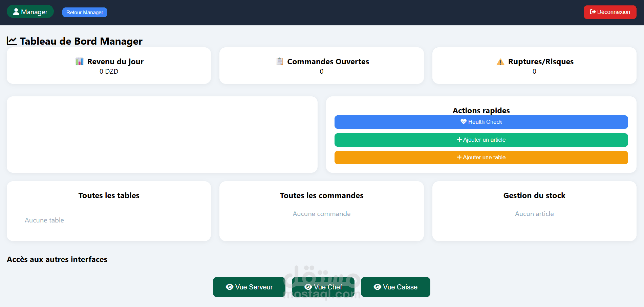Click the user icon in the Manager badge
This screenshot has width=644, height=307.
[x=16, y=12]
